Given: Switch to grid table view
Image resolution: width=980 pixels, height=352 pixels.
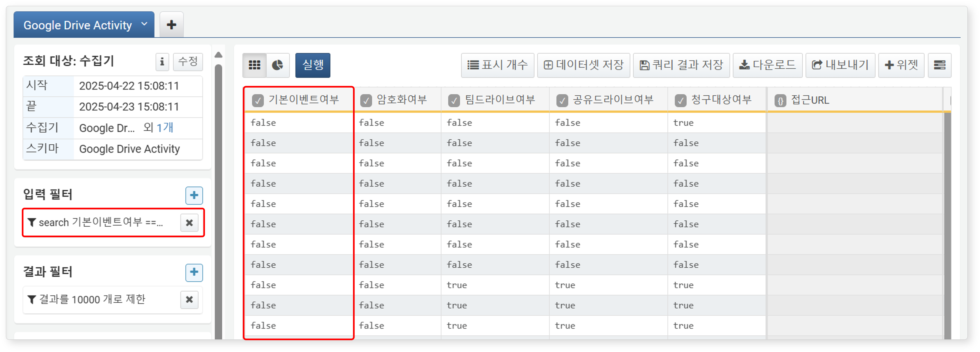Looking at the screenshot, I should click(254, 65).
